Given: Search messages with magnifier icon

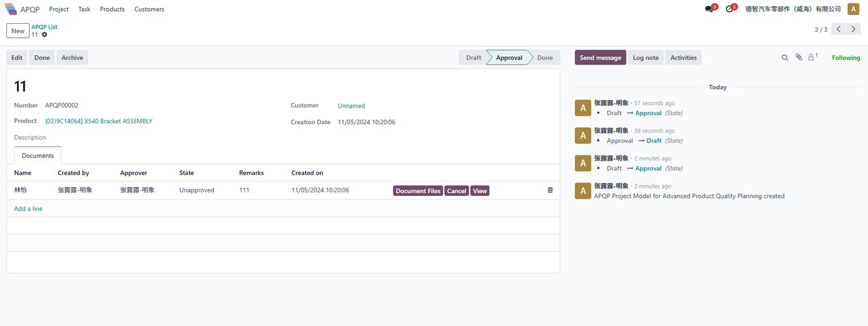Looking at the screenshot, I should click(785, 58).
